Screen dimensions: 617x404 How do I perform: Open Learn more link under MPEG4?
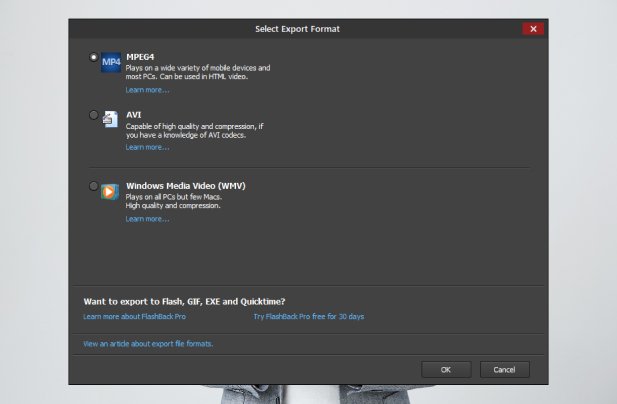click(147, 90)
